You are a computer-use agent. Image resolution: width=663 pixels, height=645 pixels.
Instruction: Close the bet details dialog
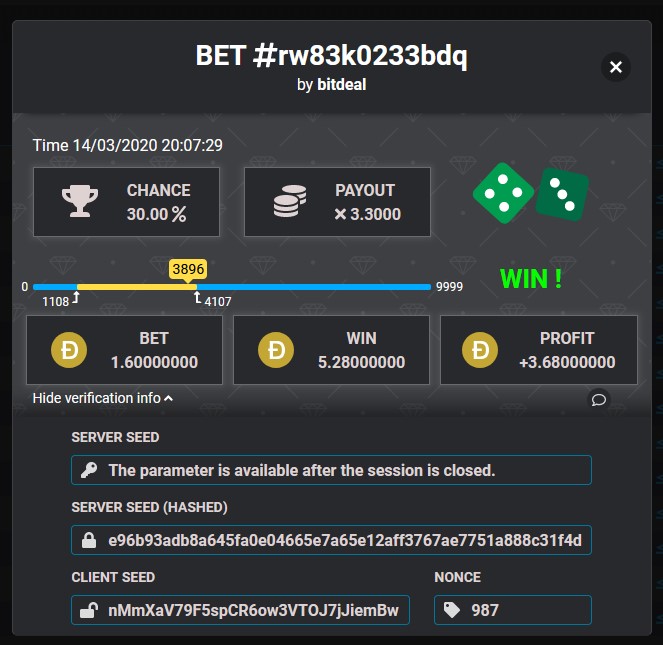[616, 67]
